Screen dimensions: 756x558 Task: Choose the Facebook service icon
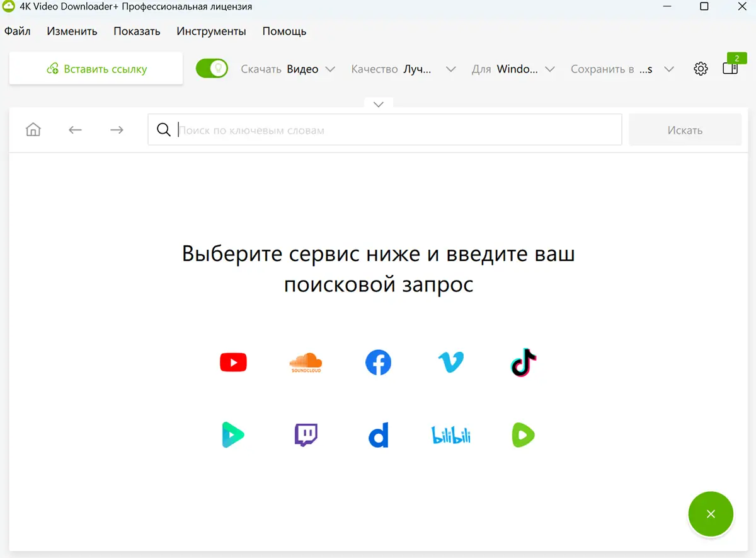click(378, 363)
